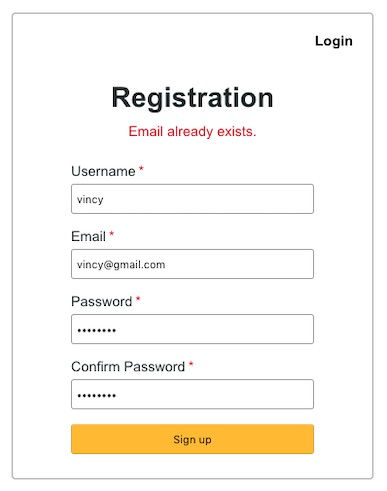Click the red asterisk beside Username
Screen dimensions: 387x491
coord(141,169)
